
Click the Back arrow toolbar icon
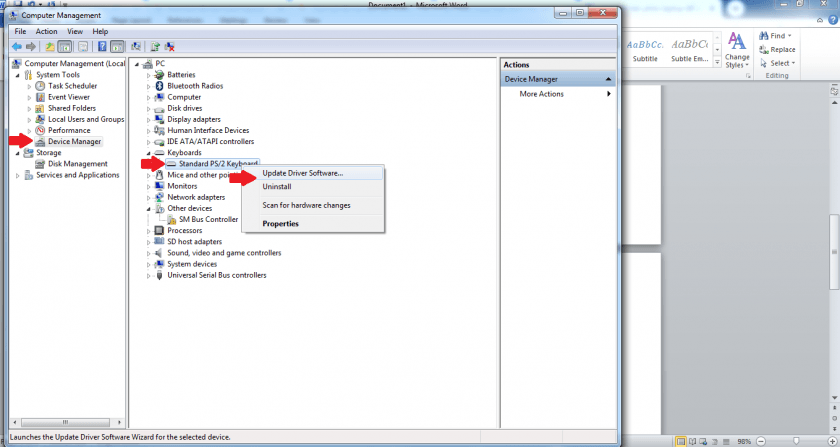pos(17,46)
